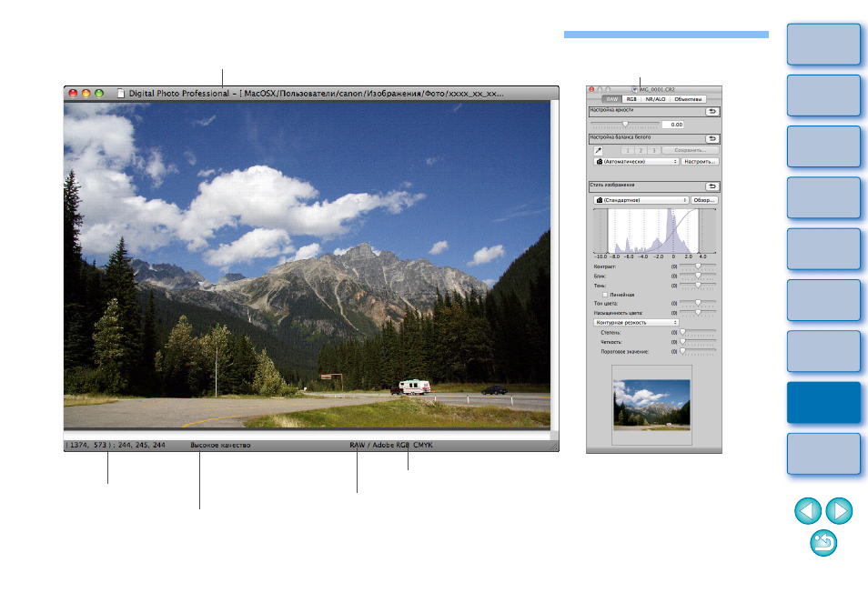
Task: Open the Контурная резкость dropdown
Action: pos(636,323)
